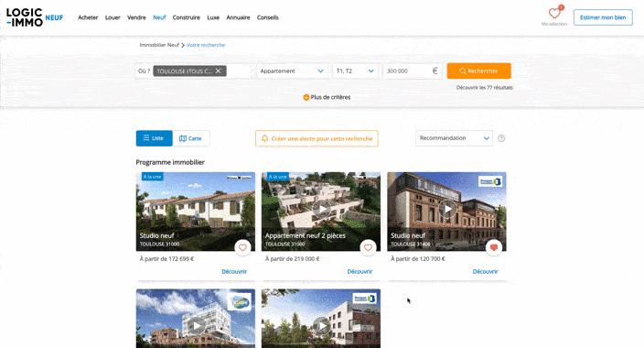
Task: Create an alert for this search
Action: pos(317,138)
